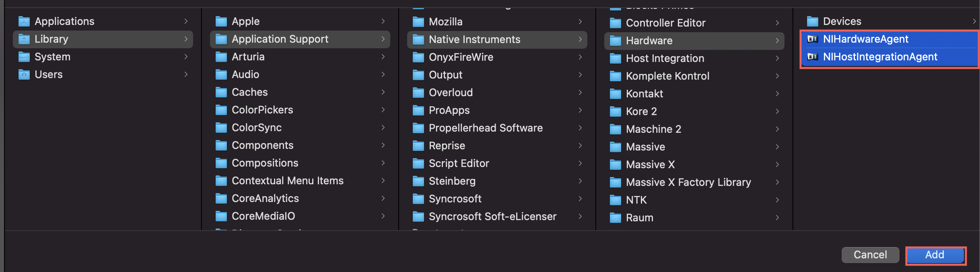
Task: Select the Reprise folder row
Action: [497, 146]
